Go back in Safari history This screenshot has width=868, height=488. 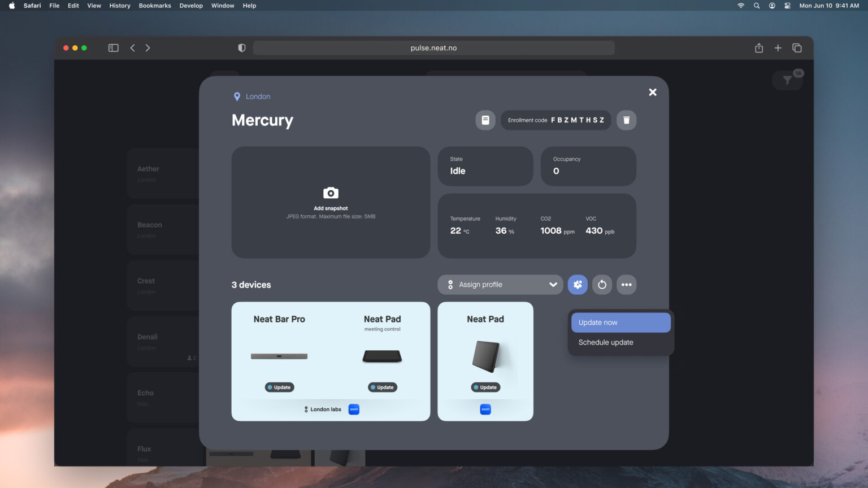click(132, 48)
